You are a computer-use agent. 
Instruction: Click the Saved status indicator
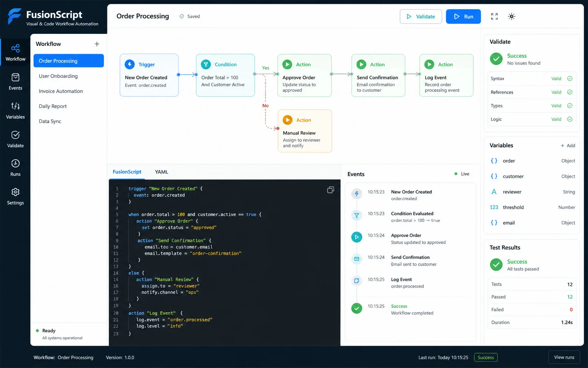[x=190, y=16]
